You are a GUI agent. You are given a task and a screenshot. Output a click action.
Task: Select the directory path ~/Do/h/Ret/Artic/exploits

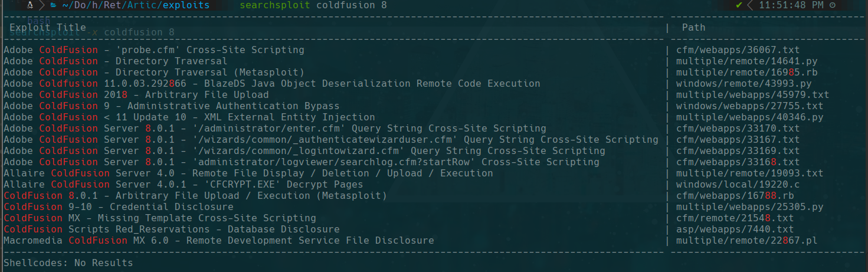click(137, 5)
